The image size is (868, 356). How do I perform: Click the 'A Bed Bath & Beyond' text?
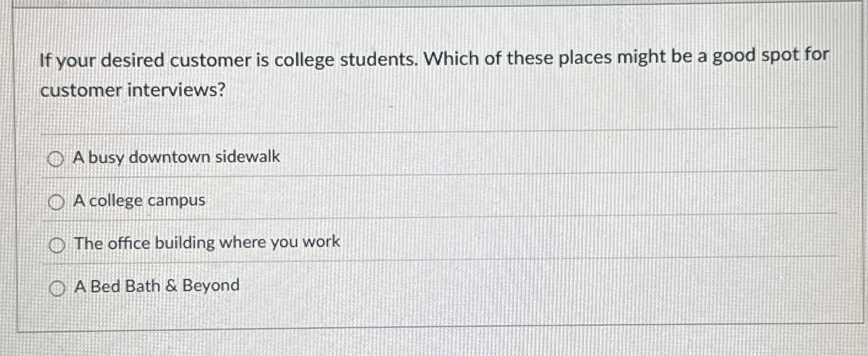pyautogui.click(x=157, y=285)
